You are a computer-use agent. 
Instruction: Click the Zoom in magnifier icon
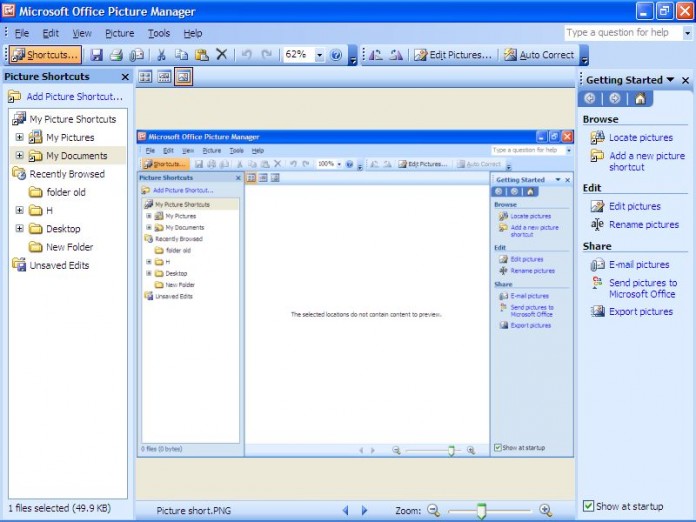coord(545,510)
